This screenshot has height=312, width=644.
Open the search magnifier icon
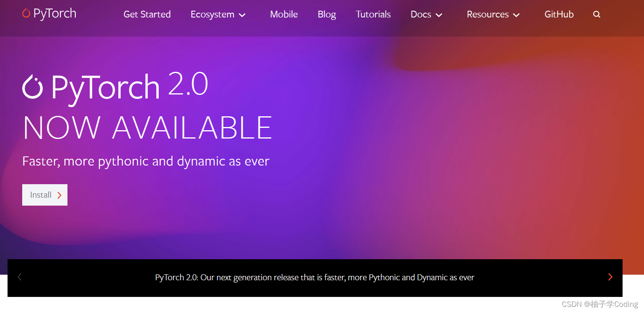coord(596,14)
